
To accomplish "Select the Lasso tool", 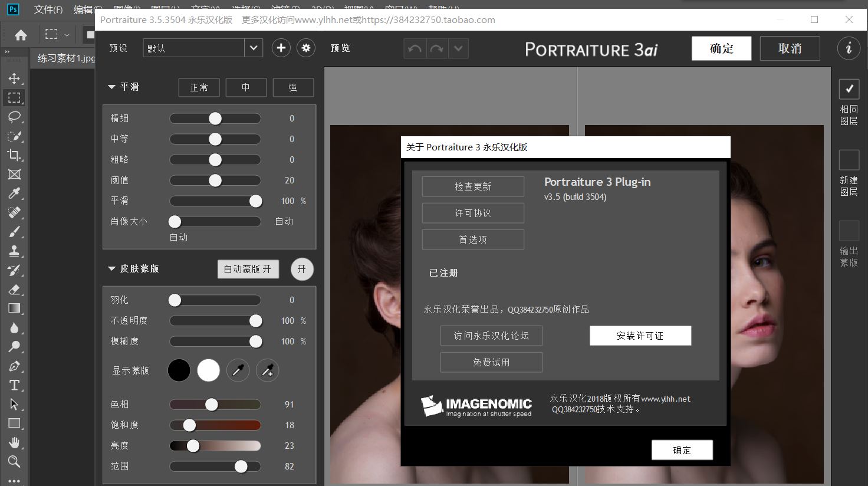I will coord(14,117).
